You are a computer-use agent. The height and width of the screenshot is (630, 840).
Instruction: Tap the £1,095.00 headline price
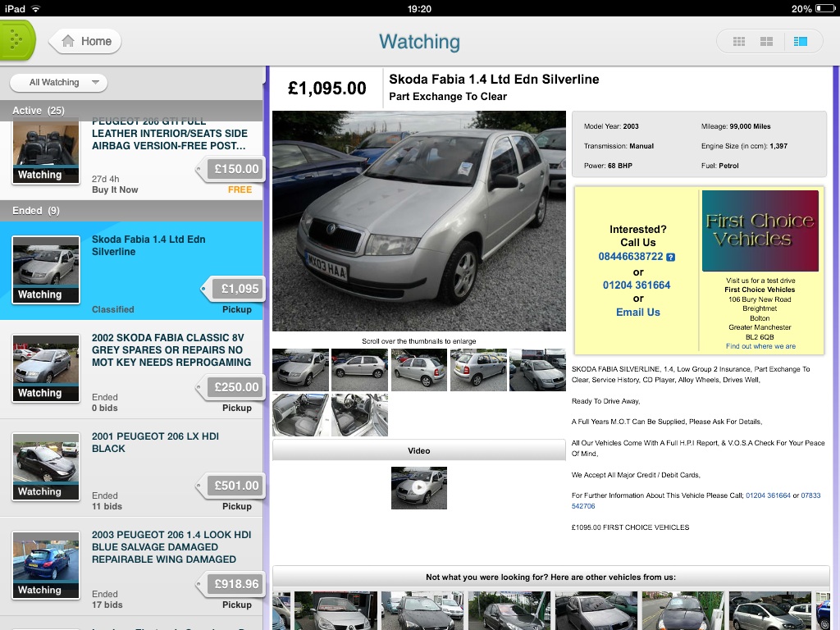(326, 88)
